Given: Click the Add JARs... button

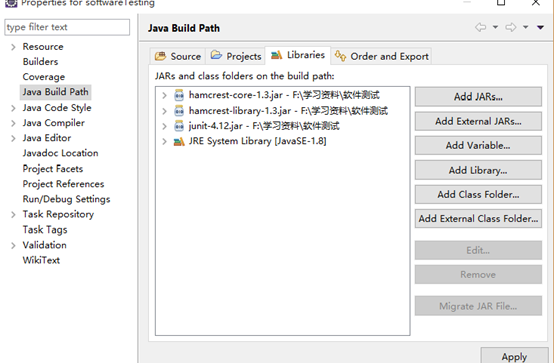Looking at the screenshot, I should coord(478,96).
